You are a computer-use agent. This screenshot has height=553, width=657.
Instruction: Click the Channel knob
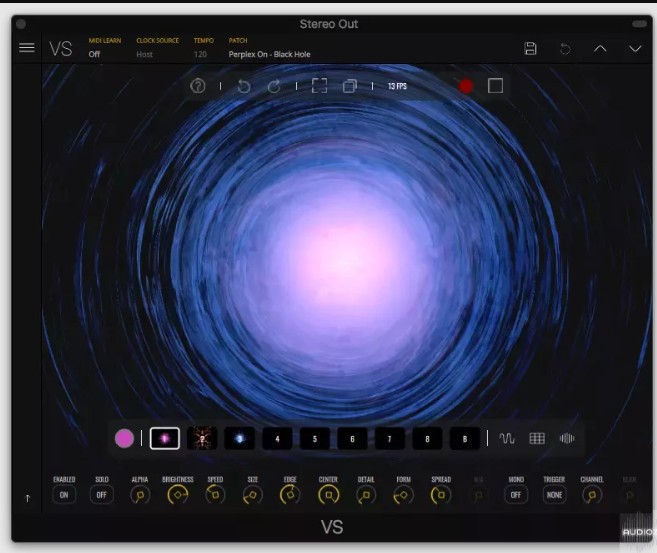(592, 495)
